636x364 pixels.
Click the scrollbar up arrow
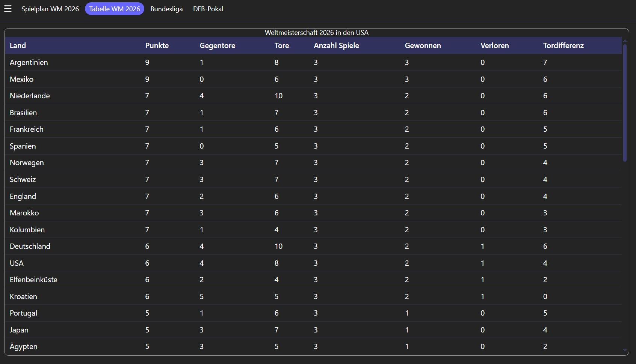pyautogui.click(x=625, y=41)
